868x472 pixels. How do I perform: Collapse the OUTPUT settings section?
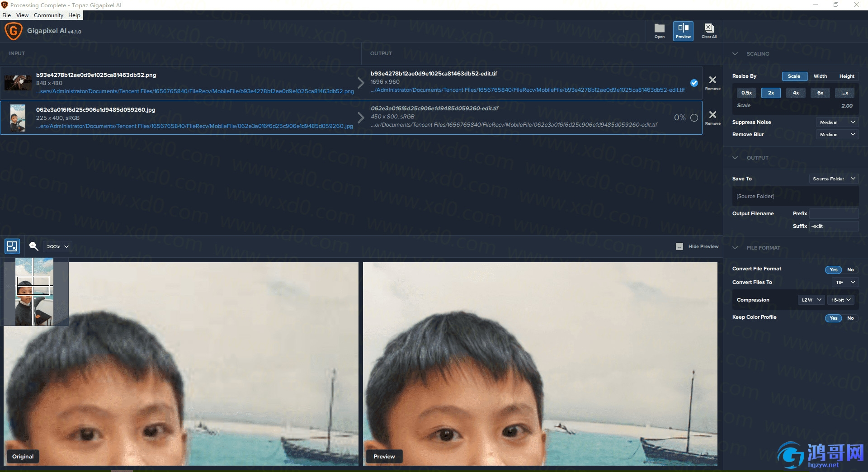[x=735, y=158]
